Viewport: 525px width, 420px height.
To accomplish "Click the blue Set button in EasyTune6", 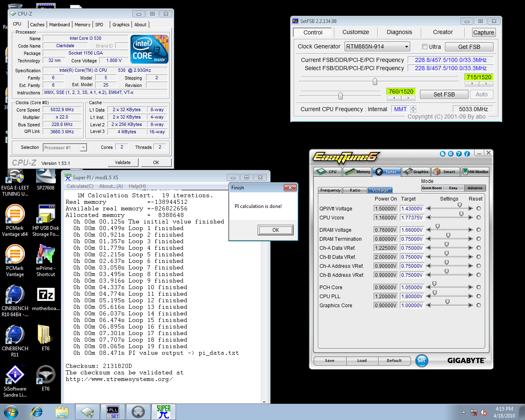I will click(421, 361).
